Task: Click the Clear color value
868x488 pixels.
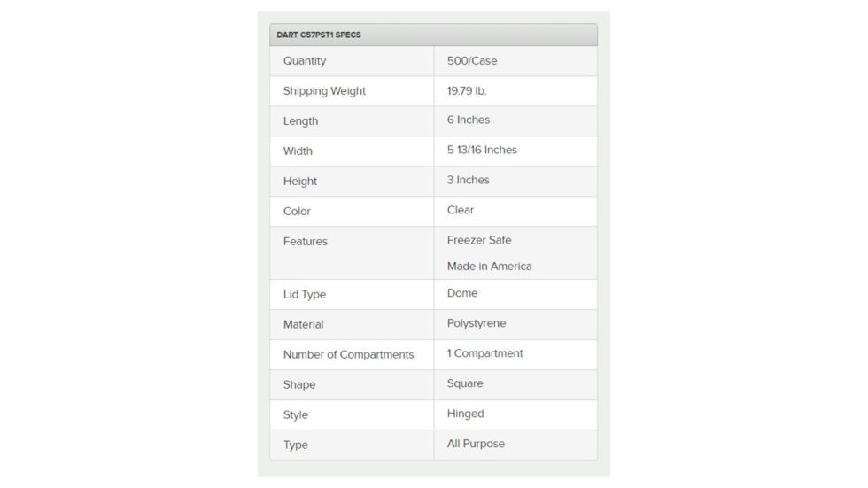Action: pos(461,211)
